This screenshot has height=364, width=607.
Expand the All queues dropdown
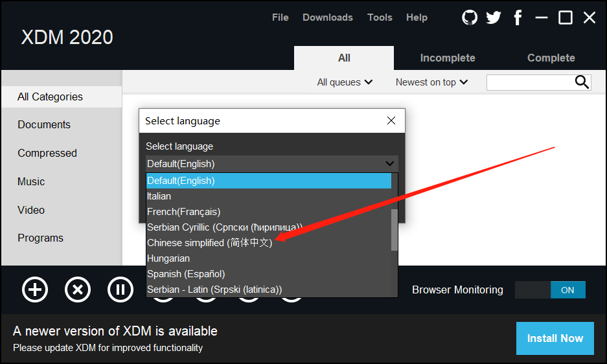[x=345, y=82]
